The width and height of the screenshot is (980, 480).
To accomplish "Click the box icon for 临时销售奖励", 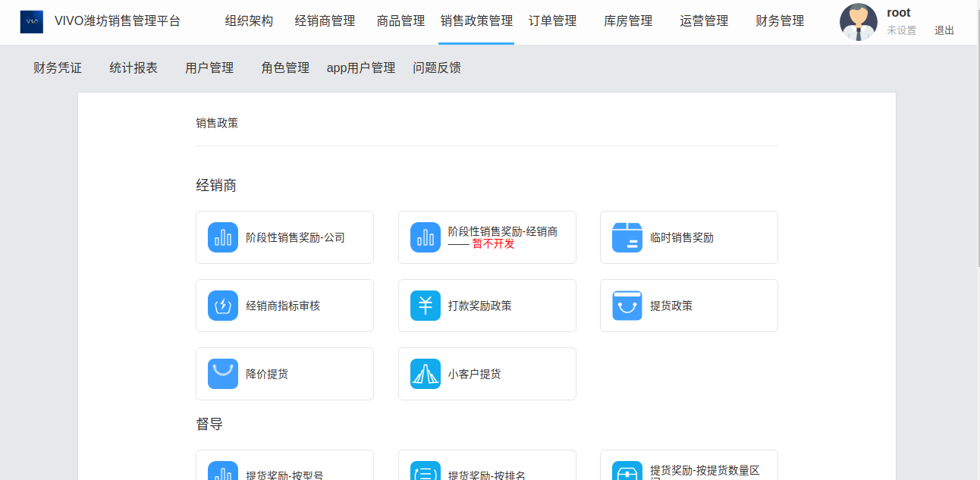I will [x=627, y=237].
